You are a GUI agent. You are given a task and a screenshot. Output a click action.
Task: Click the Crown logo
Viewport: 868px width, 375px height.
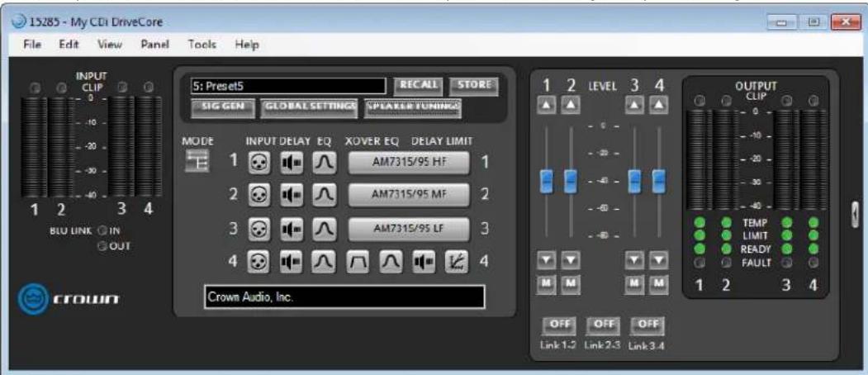67,298
